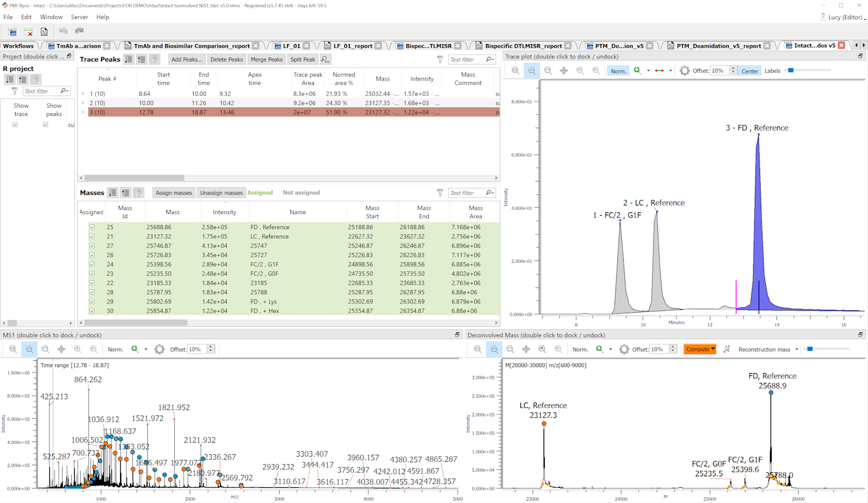The image size is (868, 503).
Task: Click the pan crosshair icon in MS1 toolbar
Action: (62, 349)
